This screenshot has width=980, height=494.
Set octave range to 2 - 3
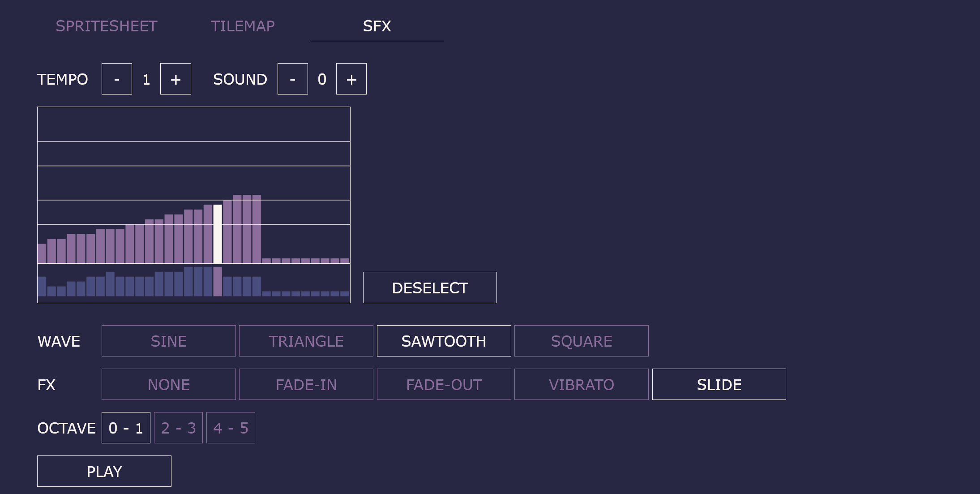click(x=178, y=428)
